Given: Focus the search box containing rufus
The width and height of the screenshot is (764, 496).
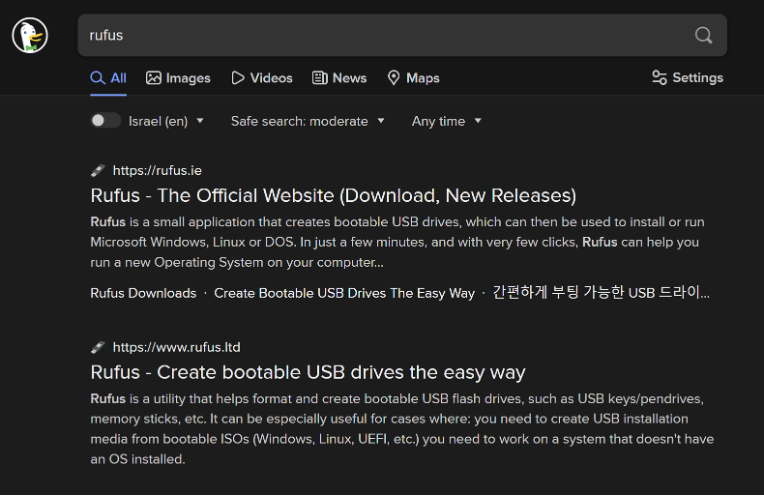Looking at the screenshot, I should tap(402, 35).
